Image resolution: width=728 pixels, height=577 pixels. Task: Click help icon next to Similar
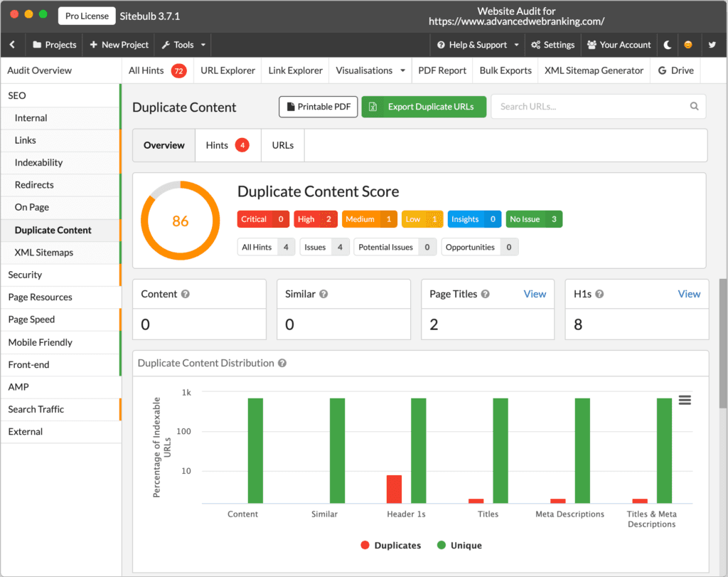323,294
